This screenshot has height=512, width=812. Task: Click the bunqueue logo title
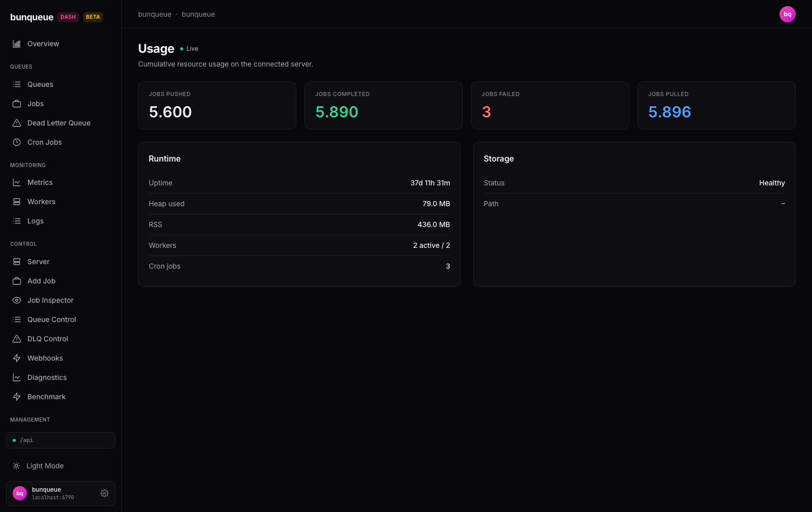point(31,17)
